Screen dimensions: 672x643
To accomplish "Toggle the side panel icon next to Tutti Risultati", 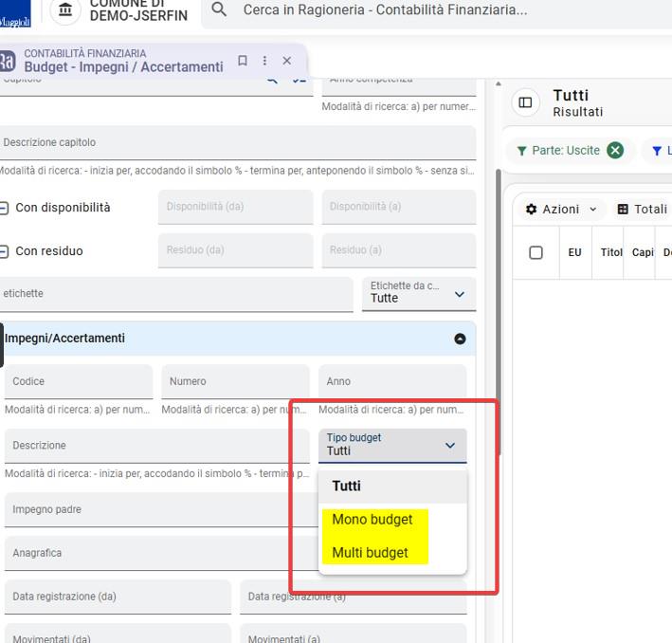I will [x=525, y=102].
